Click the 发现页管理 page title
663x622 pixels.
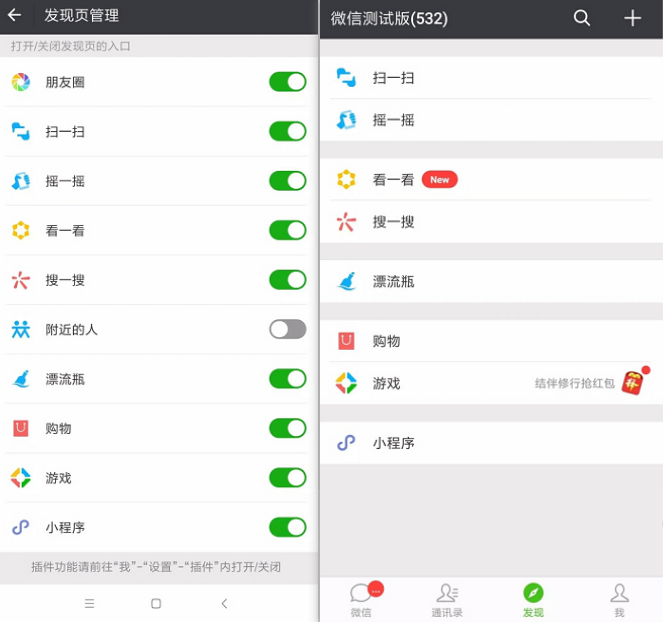[82, 16]
